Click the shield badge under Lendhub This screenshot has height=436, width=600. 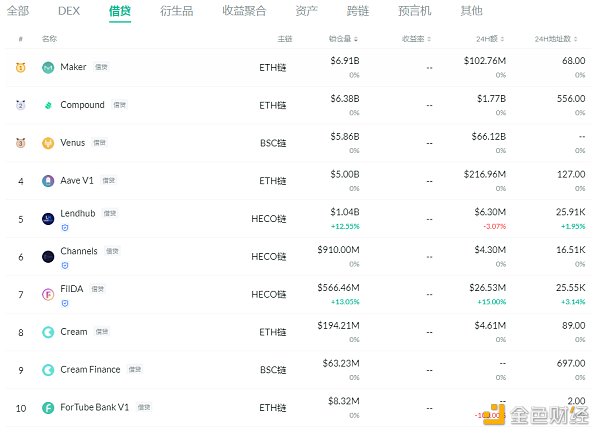point(65,228)
